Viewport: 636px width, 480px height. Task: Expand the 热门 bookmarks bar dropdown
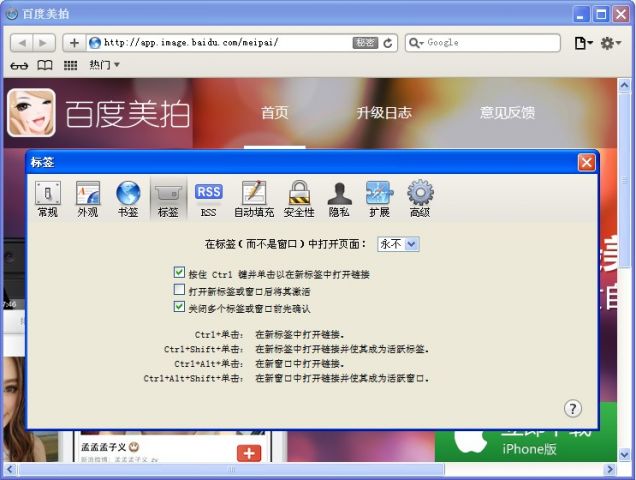(x=104, y=65)
